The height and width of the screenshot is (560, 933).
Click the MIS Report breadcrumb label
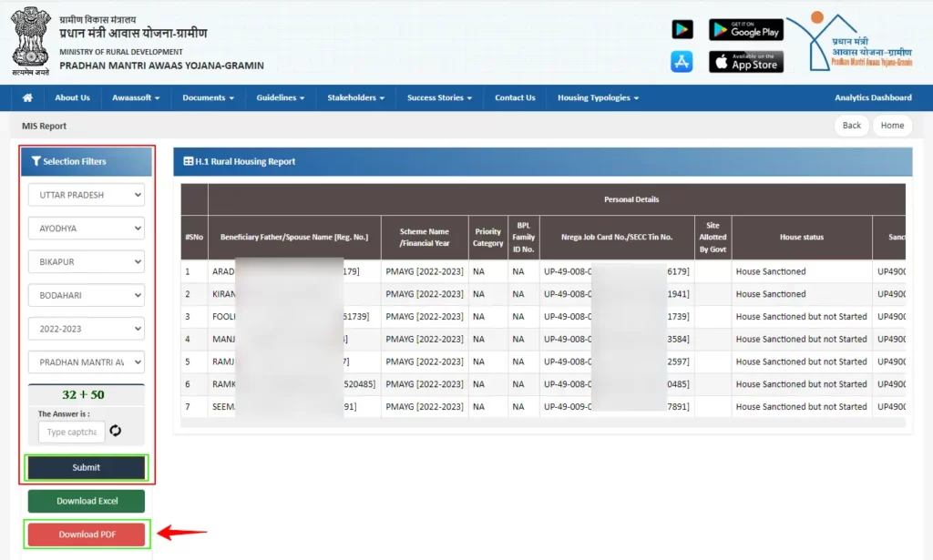pos(44,126)
